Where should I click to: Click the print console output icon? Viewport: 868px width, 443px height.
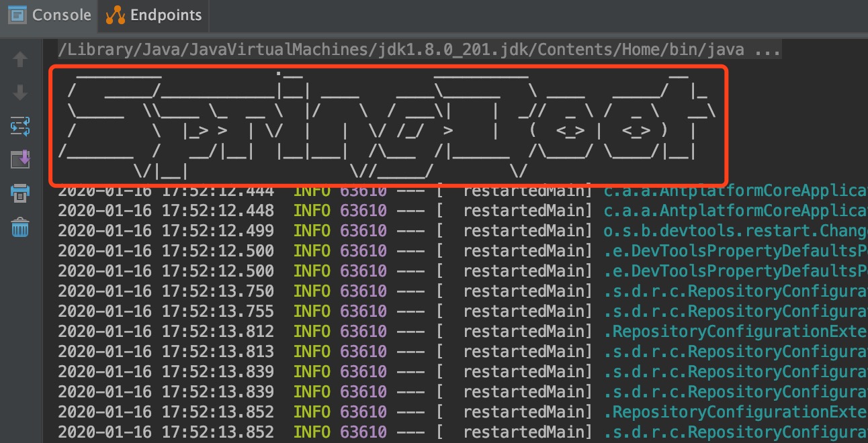pos(20,194)
